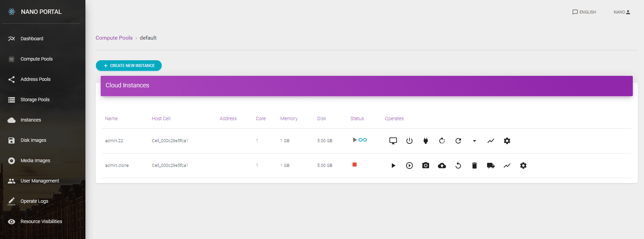Expand more options dropdown for admin.22

click(x=474, y=141)
